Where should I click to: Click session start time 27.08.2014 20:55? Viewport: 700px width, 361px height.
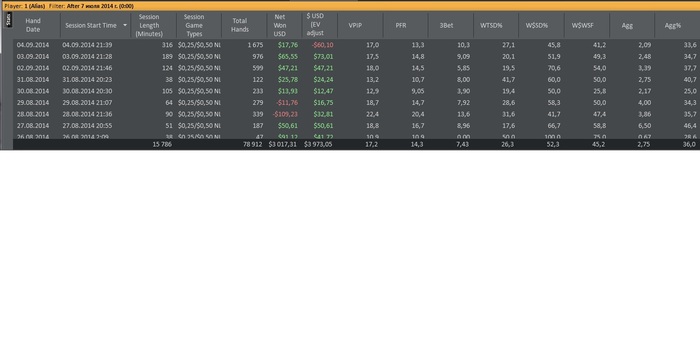(x=87, y=126)
